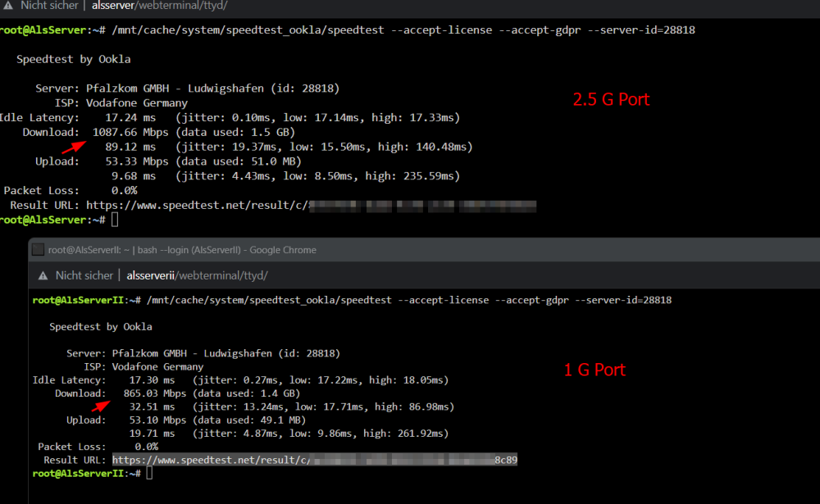Click the 1087.66 Mbps download value
Screen dimensions: 820x504
[x=130, y=132]
